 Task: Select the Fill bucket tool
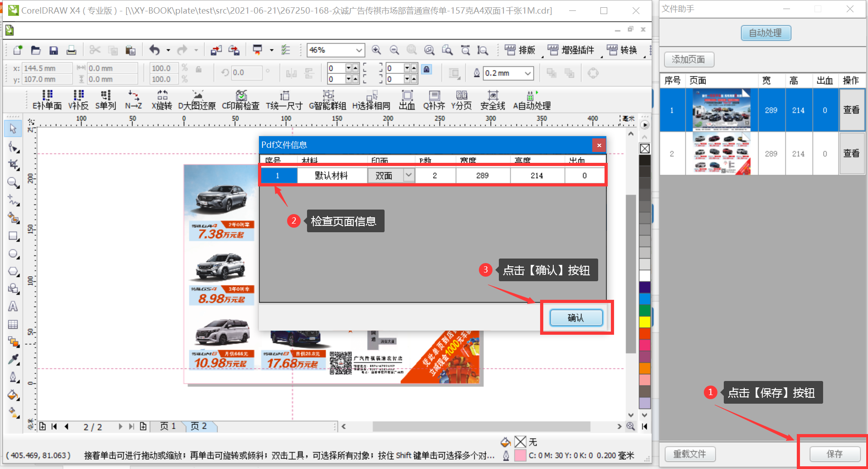13,395
